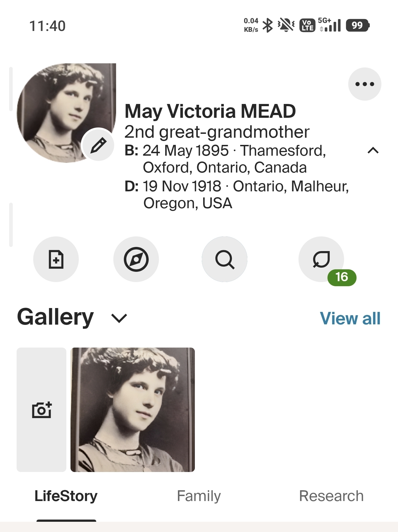Tap the May Victoria MEAD name
Image resolution: width=398 pixels, height=532 pixels.
[210, 111]
